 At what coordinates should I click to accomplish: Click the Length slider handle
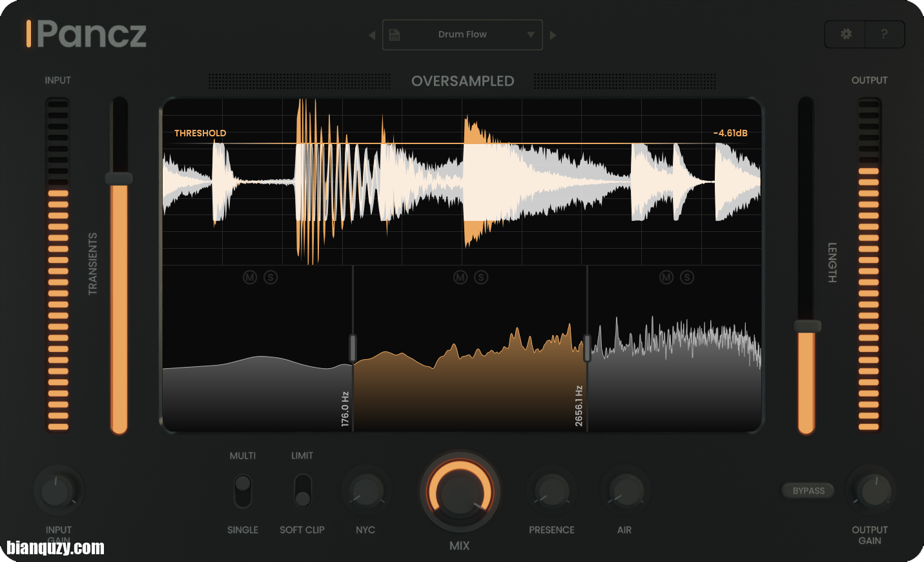806,326
